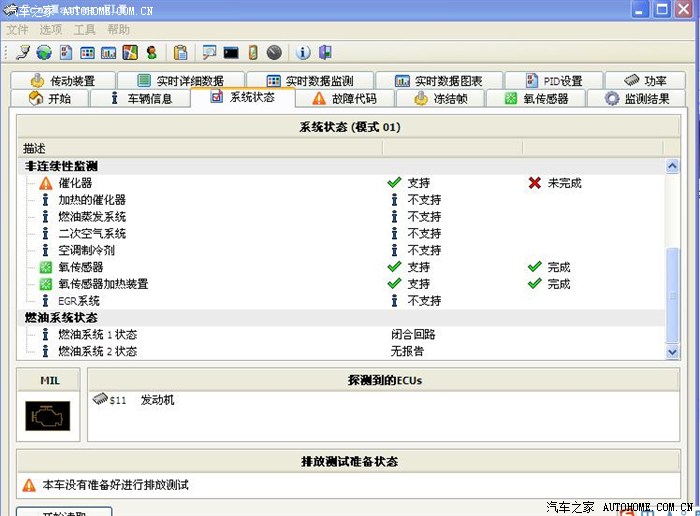
Task: Open the 文件 menu
Action: 17,30
